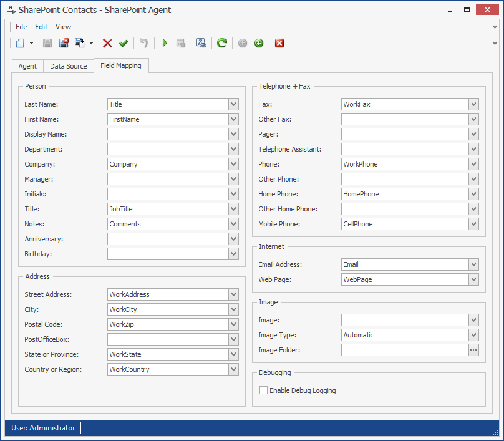The image size is (504, 441).
Task: Click the green move down arrow icon
Action: (x=259, y=43)
